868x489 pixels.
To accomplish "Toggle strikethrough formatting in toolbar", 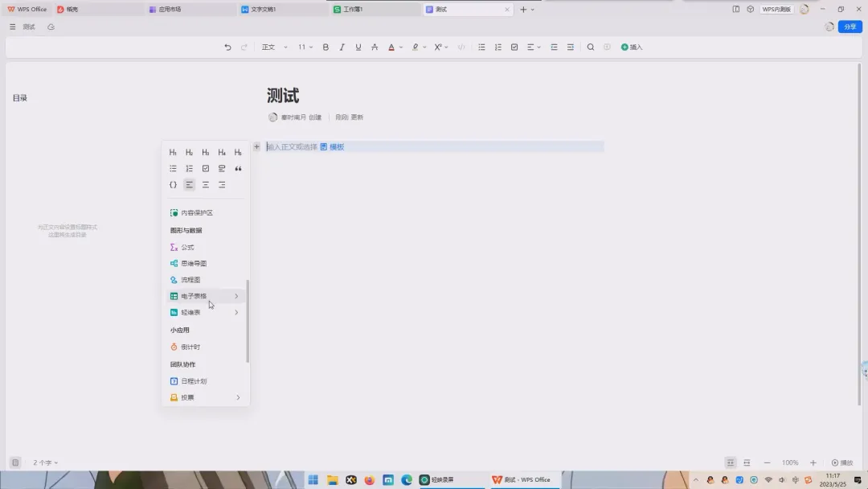I will [x=375, y=47].
